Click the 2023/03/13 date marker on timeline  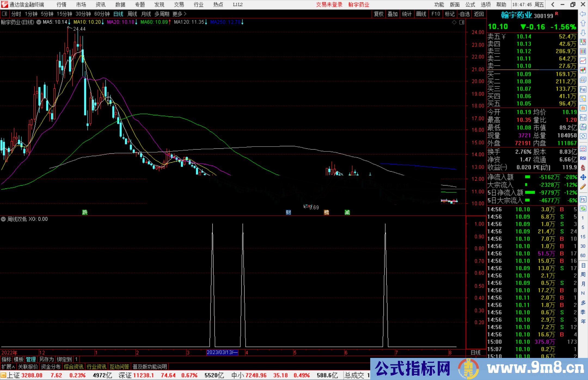click(x=222, y=352)
